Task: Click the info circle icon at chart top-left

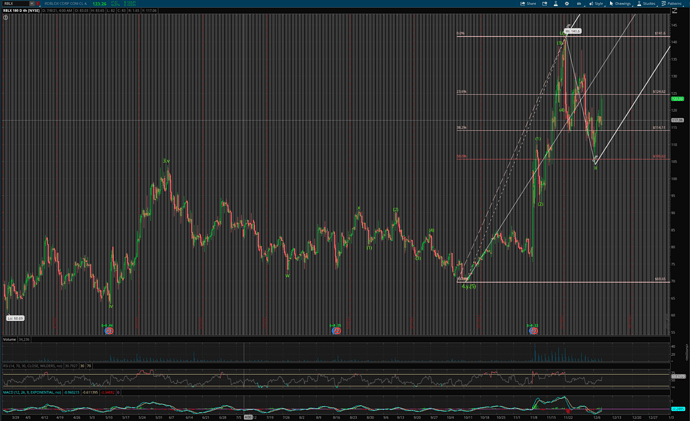Action: click(6, 18)
